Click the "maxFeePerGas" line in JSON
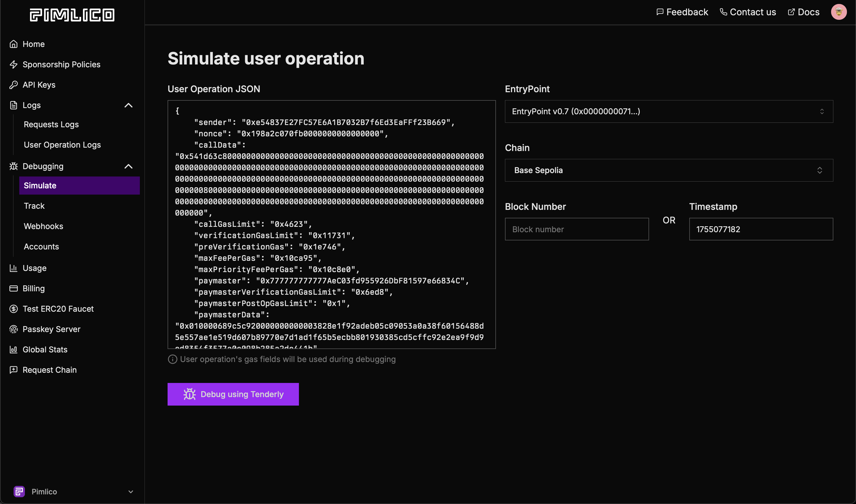This screenshot has width=856, height=504. pos(258,258)
